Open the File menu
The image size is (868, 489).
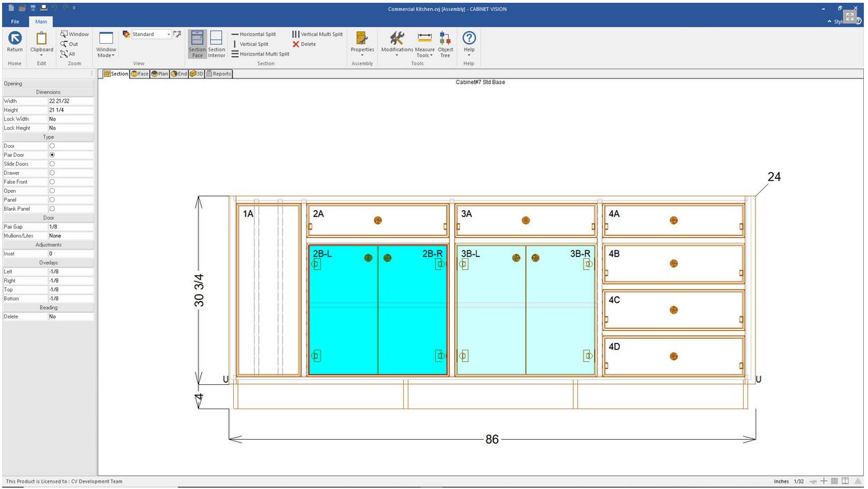15,22
